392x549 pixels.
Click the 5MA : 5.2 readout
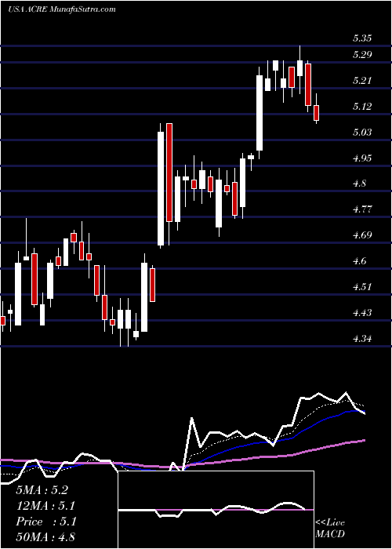42,490
